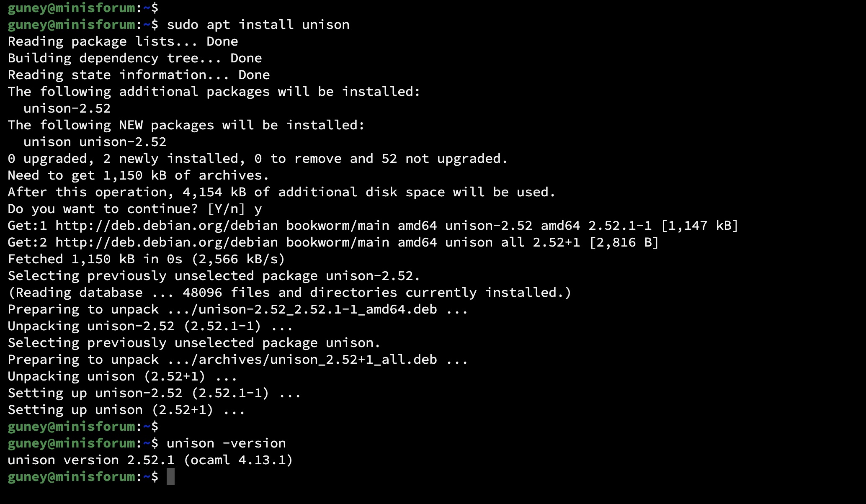Click the "Fetched 1,150 kB" line
Viewport: 866px width, 504px height.
[146, 259]
